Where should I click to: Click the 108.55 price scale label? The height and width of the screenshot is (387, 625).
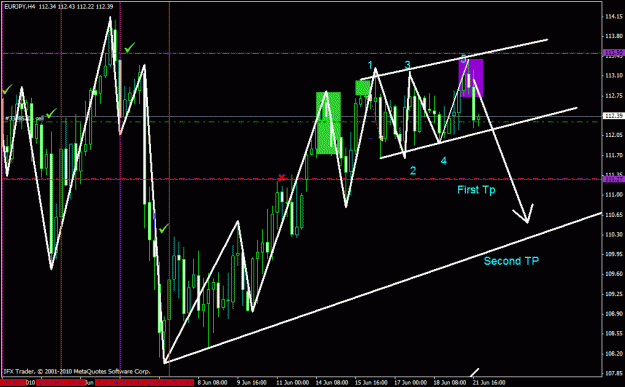coord(614,334)
